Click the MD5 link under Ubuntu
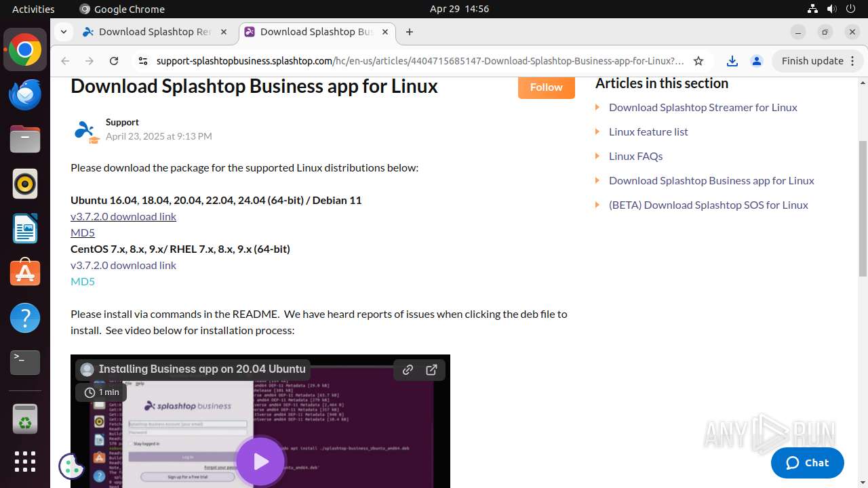 (x=83, y=232)
